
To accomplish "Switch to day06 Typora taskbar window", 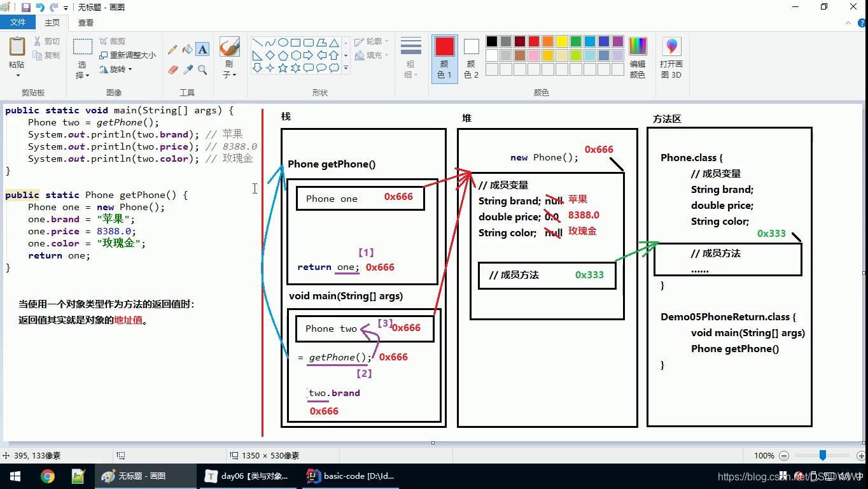I will point(248,476).
